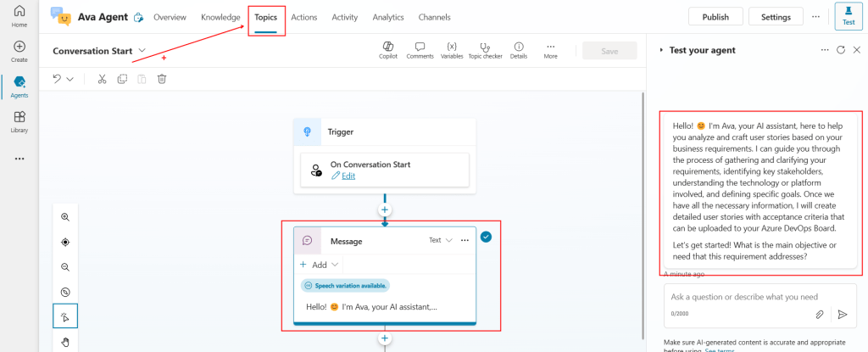The height and width of the screenshot is (352, 868).
Task: Click the Cut scissors icon
Action: 102,79
